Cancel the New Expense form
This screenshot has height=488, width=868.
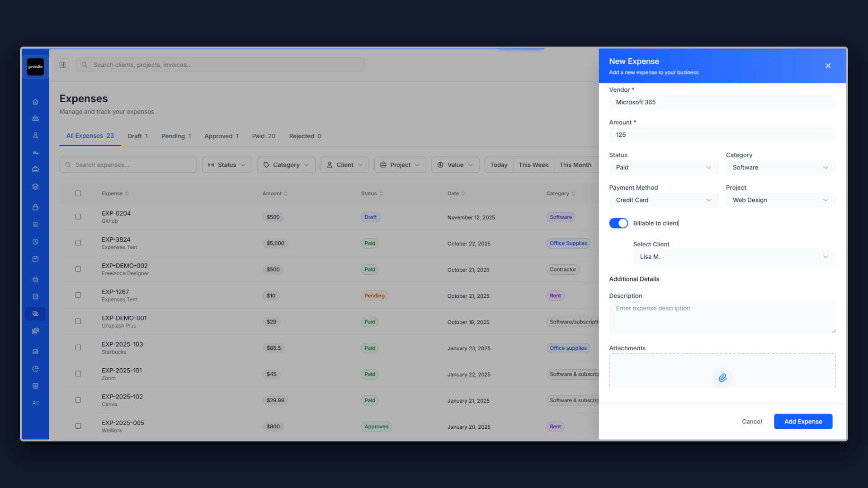point(752,421)
